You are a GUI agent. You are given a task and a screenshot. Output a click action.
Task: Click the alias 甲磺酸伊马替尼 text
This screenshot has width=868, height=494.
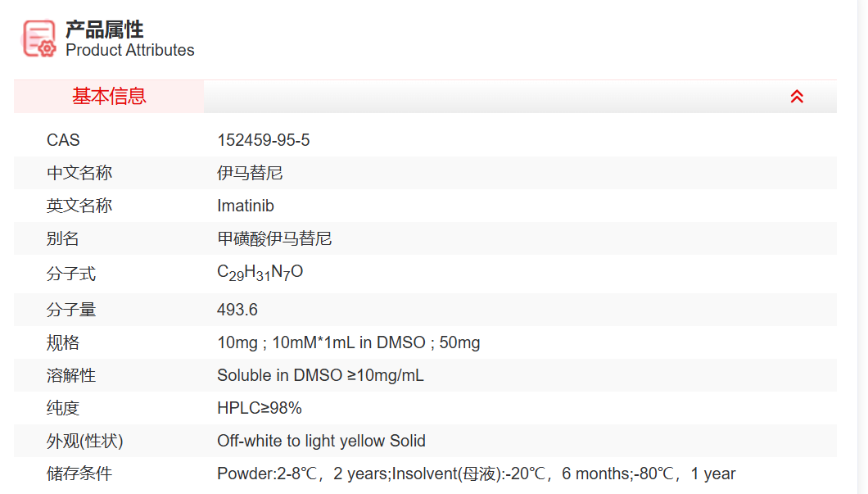[x=274, y=238]
